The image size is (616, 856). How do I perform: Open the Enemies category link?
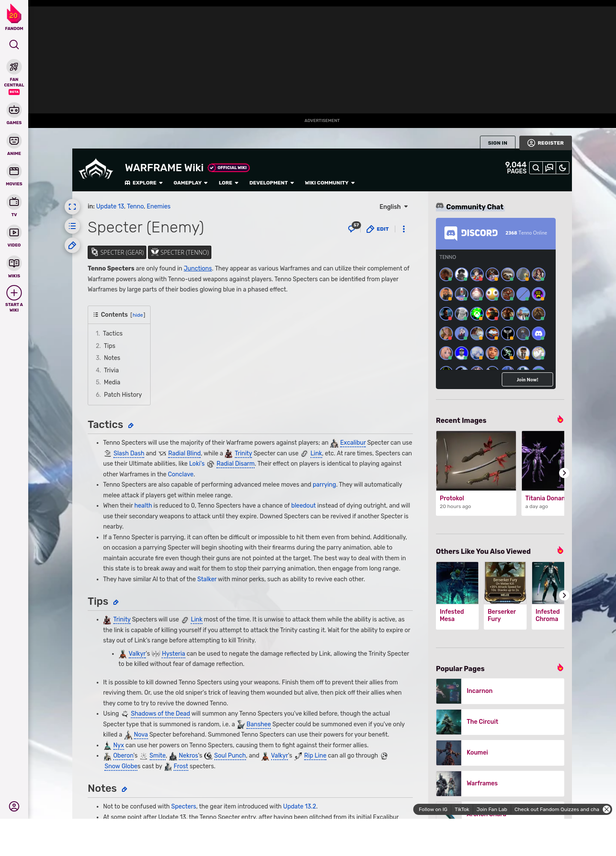click(158, 206)
